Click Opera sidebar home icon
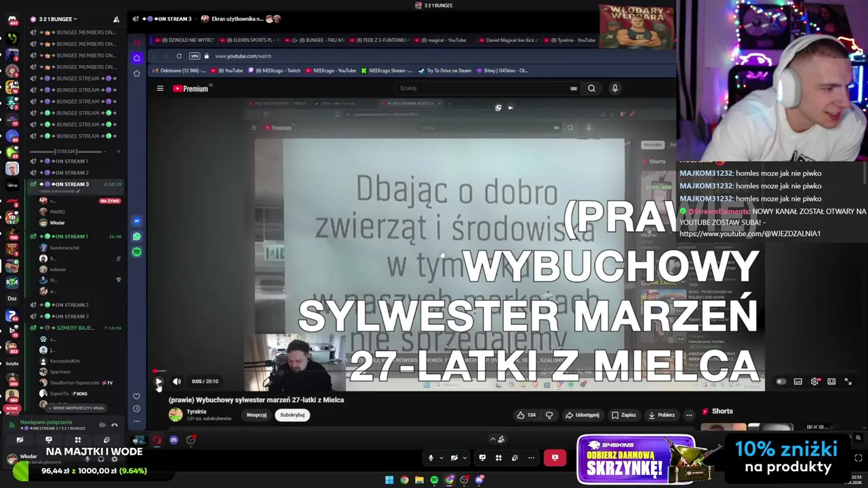 click(136, 58)
